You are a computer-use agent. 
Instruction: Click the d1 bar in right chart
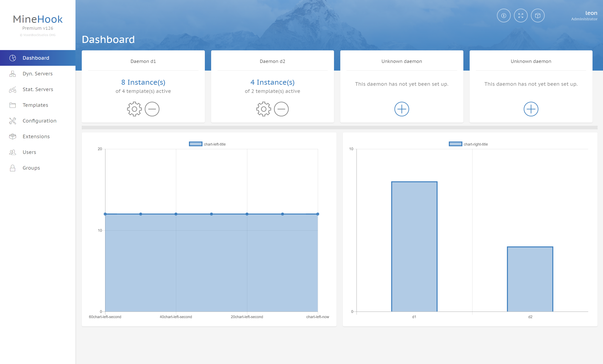tap(414, 247)
